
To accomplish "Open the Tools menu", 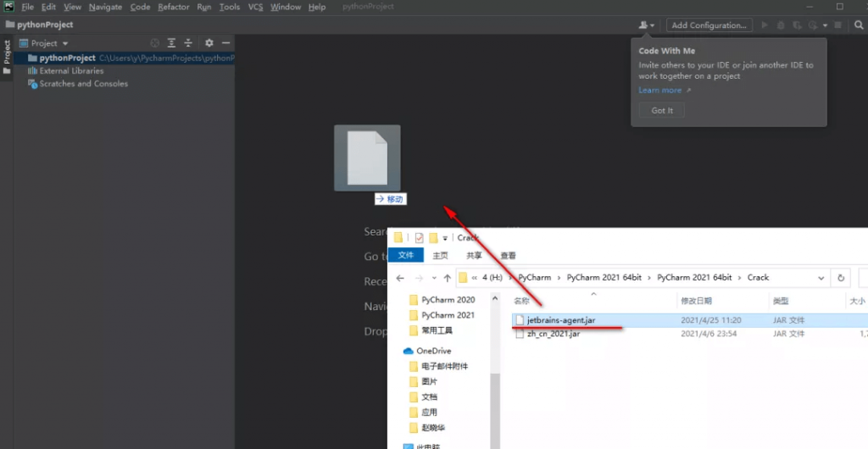I will coord(230,7).
